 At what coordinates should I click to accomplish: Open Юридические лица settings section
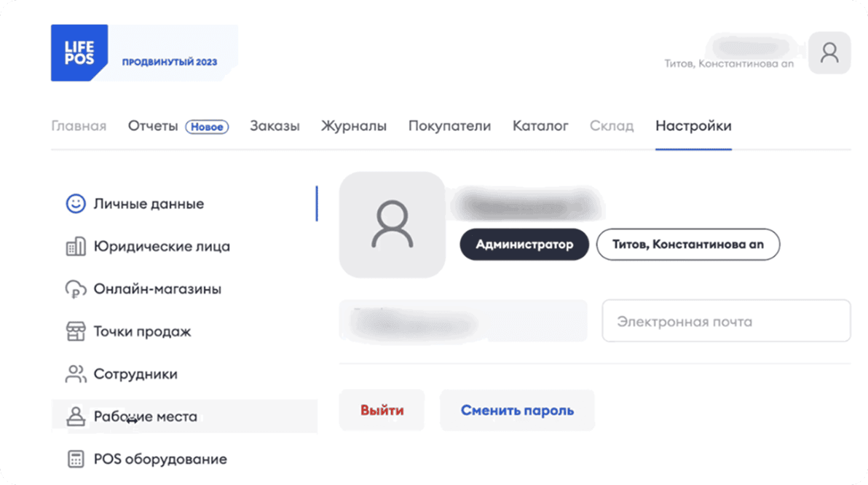pos(184,246)
